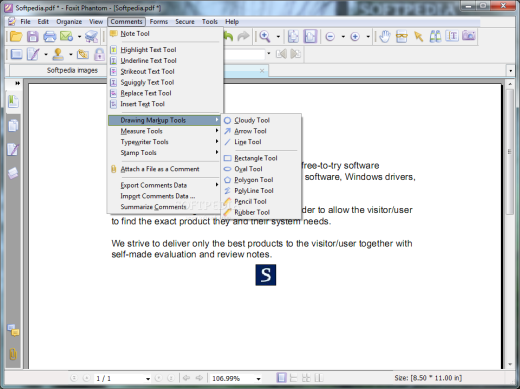Select Cloudy Tool from submenu
This screenshot has height=389, width=520.
[261, 120]
